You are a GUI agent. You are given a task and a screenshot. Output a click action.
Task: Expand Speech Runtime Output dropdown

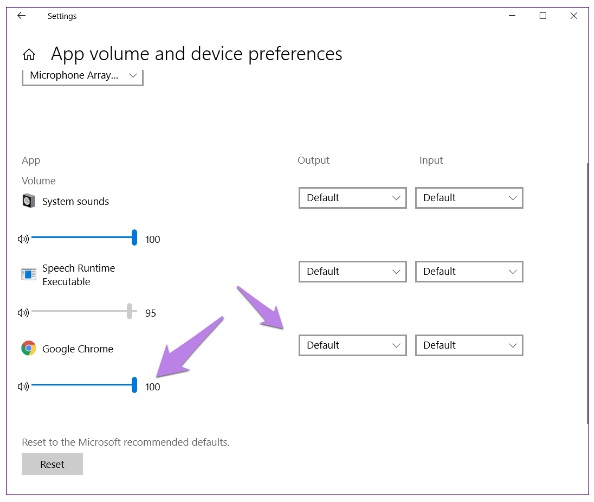point(353,271)
